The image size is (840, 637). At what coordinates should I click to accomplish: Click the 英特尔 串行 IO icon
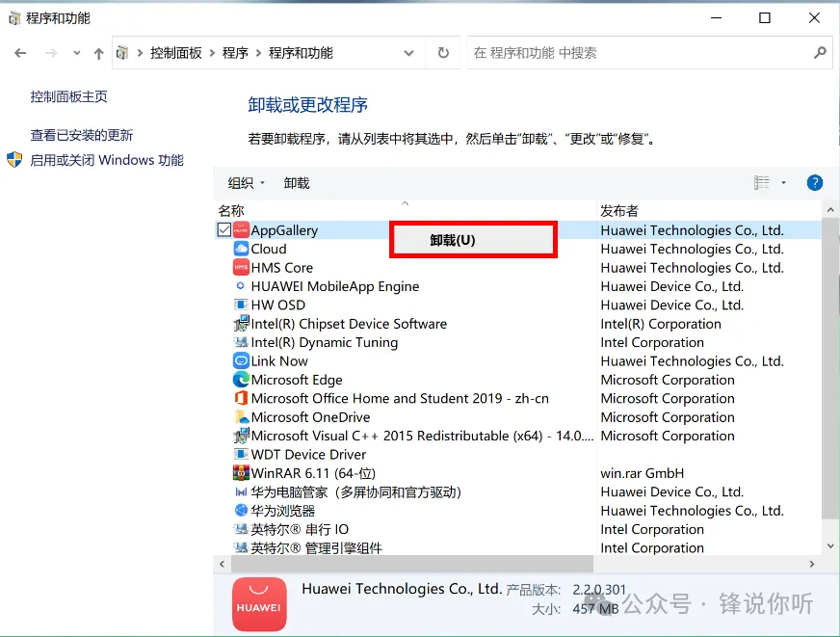pos(241,529)
